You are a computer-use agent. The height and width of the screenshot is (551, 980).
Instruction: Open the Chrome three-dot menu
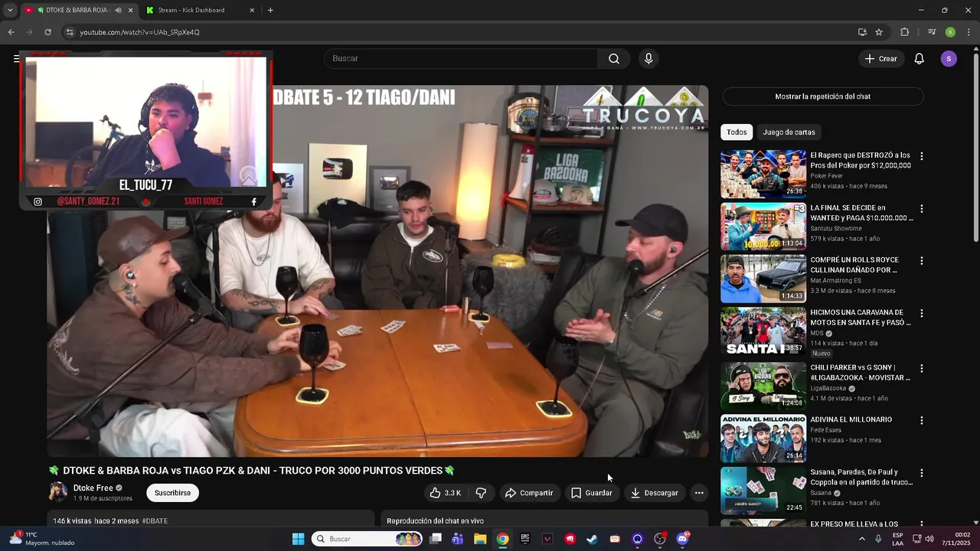click(x=969, y=32)
